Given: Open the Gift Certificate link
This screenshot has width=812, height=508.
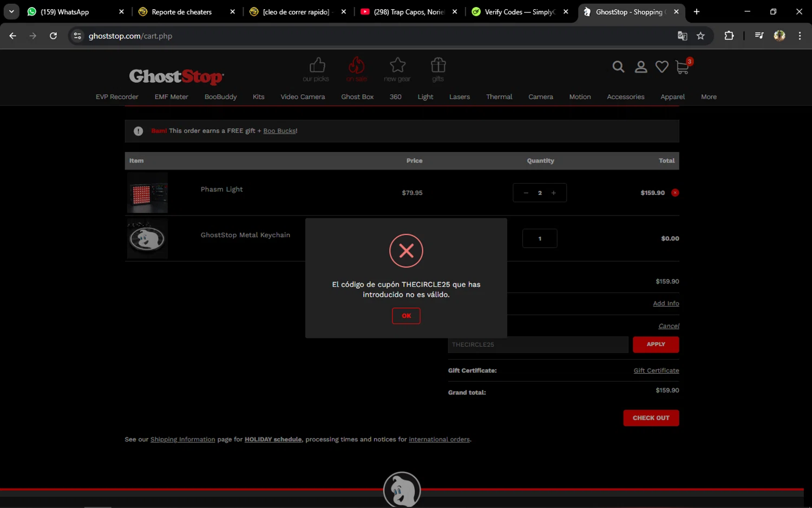Looking at the screenshot, I should tap(656, 370).
